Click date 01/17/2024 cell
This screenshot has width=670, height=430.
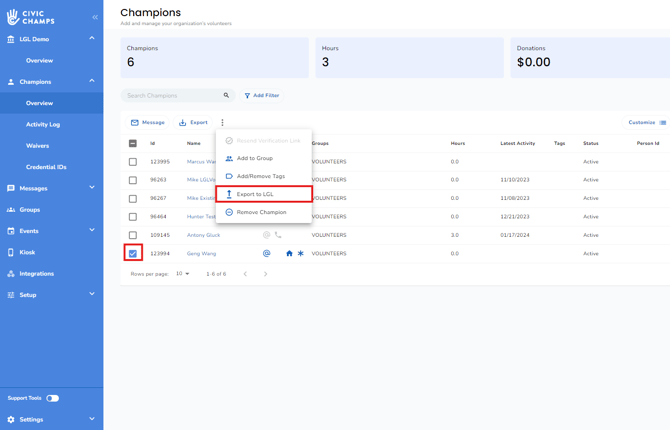[515, 235]
